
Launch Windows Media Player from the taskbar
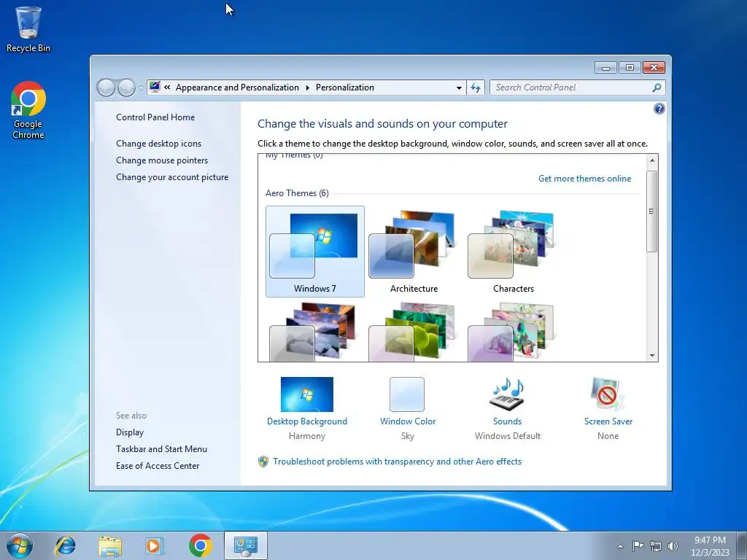click(155, 545)
